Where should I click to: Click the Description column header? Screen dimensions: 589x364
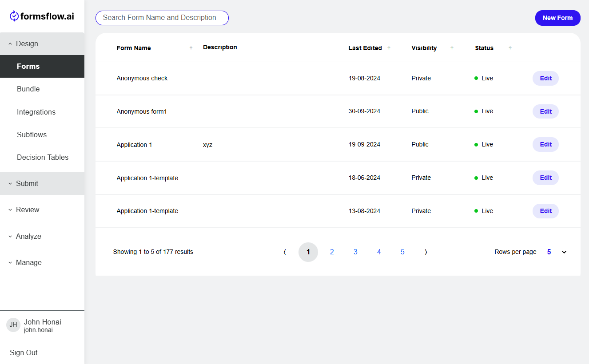(x=220, y=47)
